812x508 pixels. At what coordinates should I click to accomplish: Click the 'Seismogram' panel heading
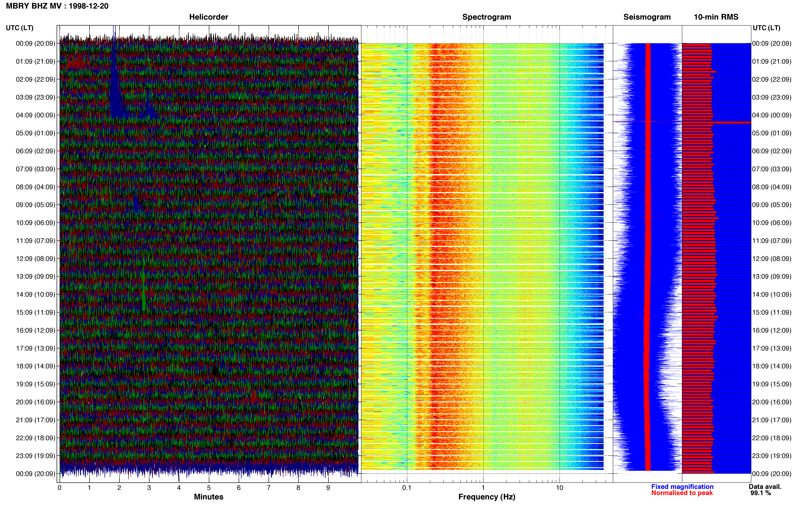tap(647, 17)
